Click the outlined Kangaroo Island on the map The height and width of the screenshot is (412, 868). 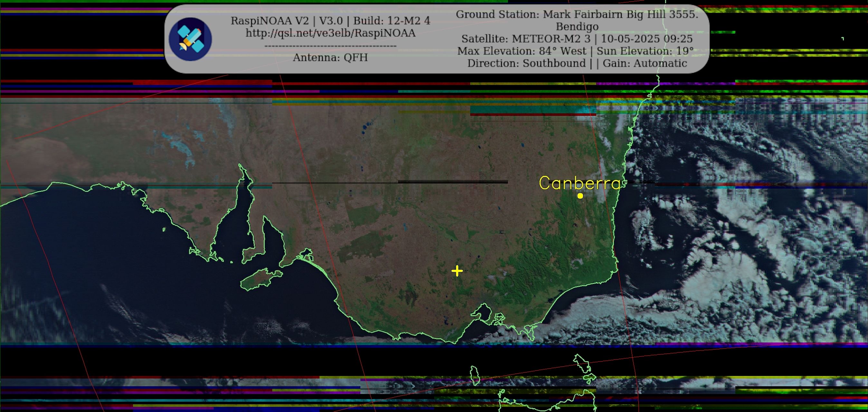[261, 280]
